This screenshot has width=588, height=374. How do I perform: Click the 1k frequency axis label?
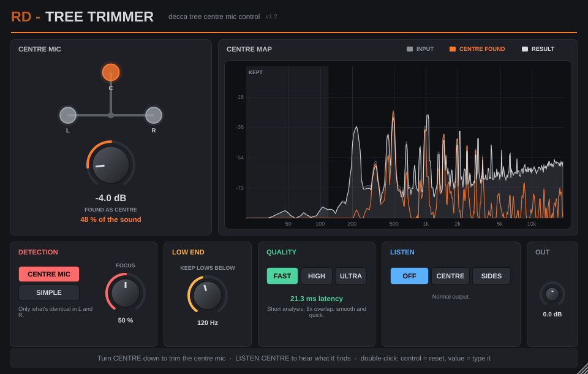point(426,224)
